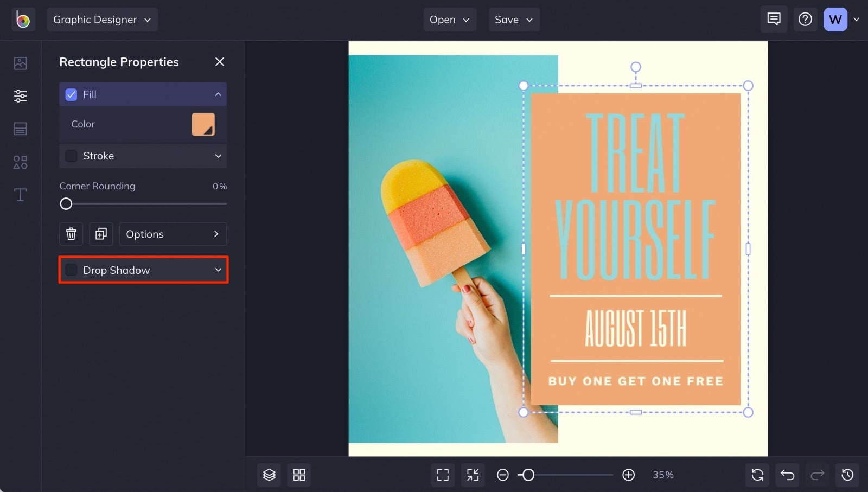The image size is (868, 492).
Task: Open the Open file menu
Action: (450, 19)
